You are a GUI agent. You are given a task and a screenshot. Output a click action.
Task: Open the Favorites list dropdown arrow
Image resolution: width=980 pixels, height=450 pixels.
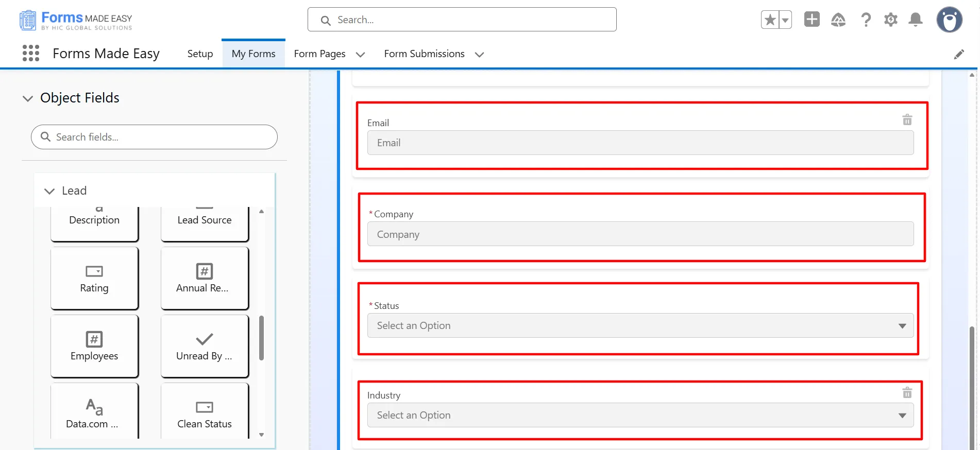pos(785,20)
